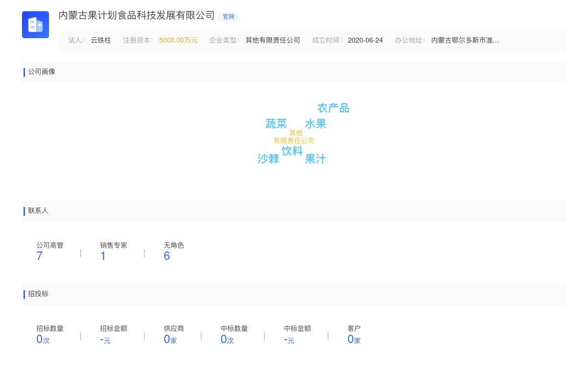Click registered capital value 5000.00万元
588x368 pixels.
[x=178, y=40]
